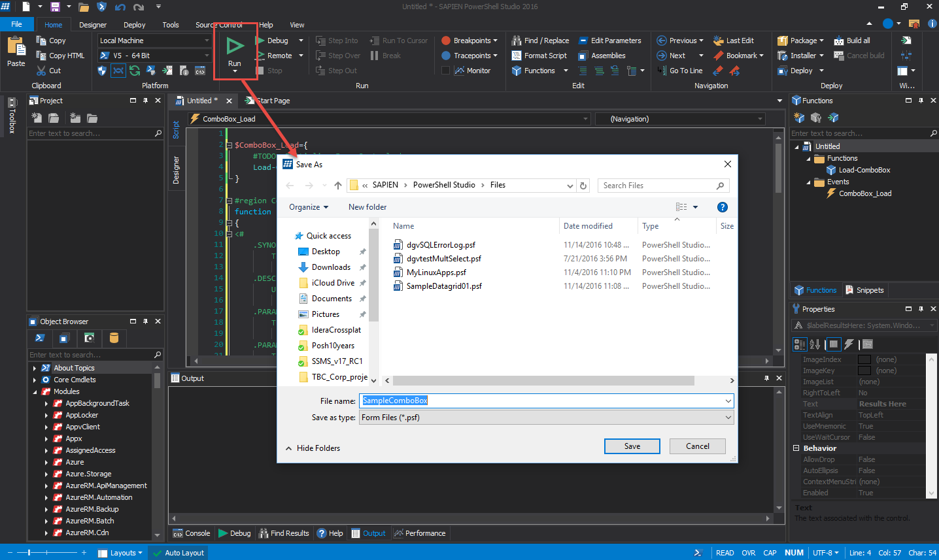
Task: Select the Downloads folder in Quick access
Action: click(x=331, y=267)
